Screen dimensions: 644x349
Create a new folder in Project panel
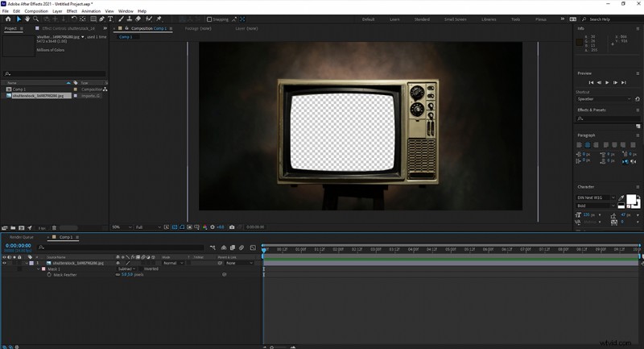click(x=13, y=228)
